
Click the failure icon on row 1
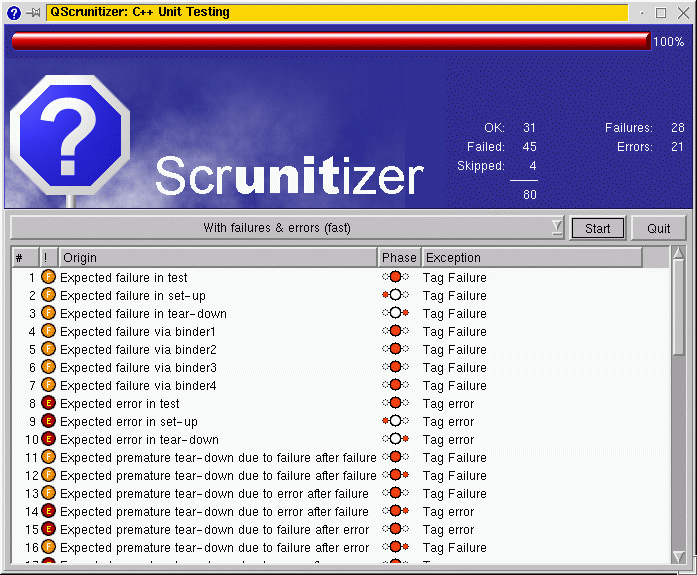coord(48,277)
